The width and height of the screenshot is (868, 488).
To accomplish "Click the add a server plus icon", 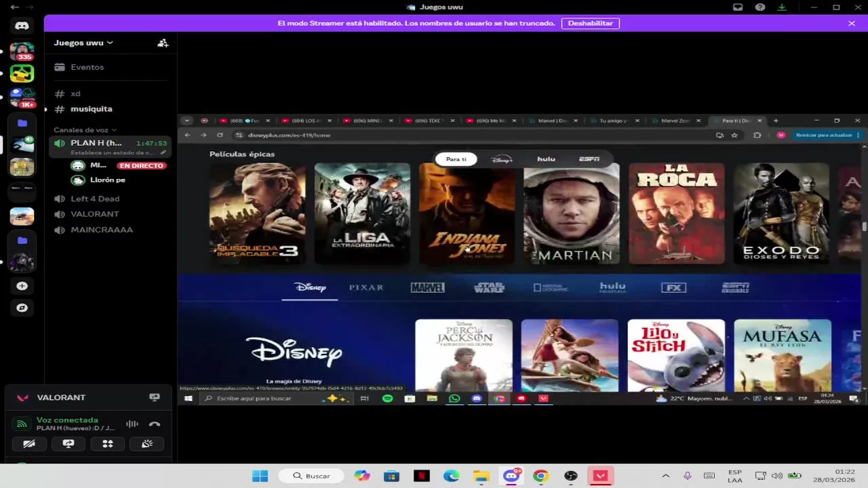I will pos(22,286).
